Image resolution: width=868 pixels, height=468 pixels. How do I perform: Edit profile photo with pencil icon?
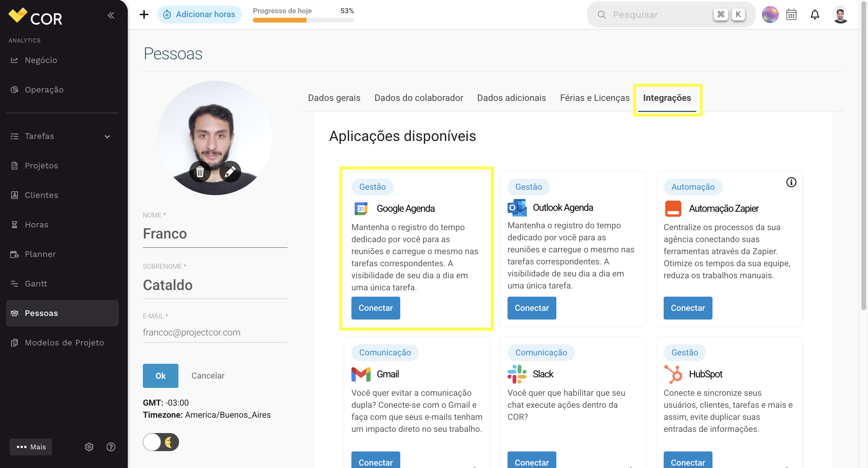(230, 172)
